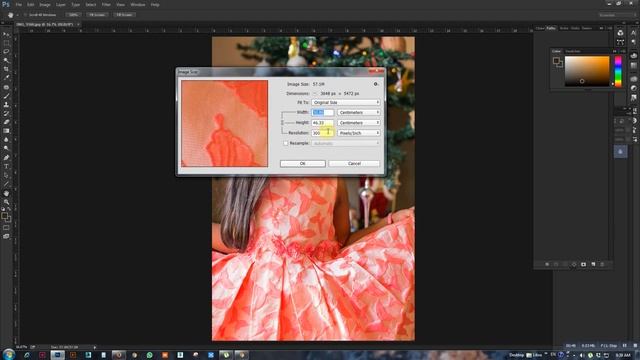Select the Brush tool
Screen dimensions: 640x360
(x=6, y=96)
